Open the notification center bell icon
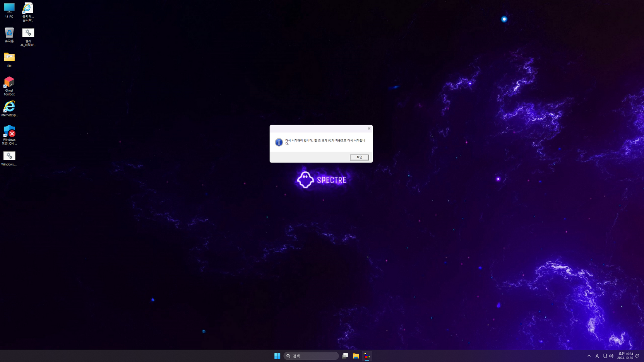The image size is (644, 362). click(x=637, y=356)
